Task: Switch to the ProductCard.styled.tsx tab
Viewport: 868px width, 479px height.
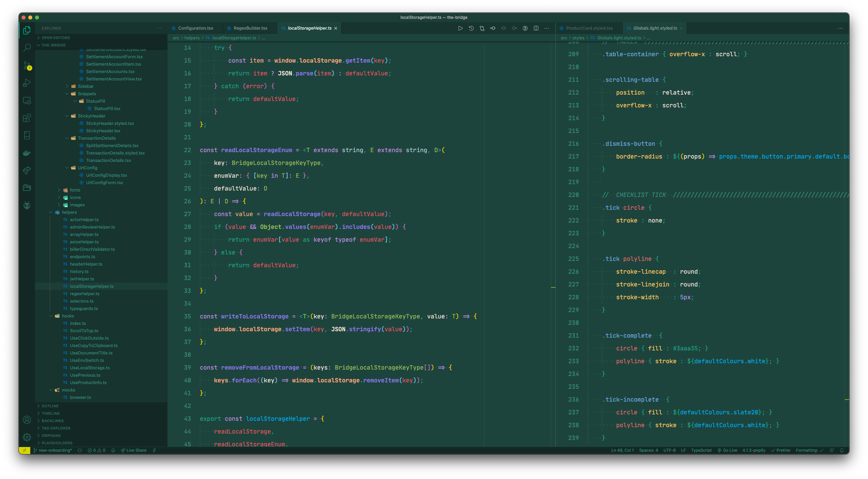Action: tap(589, 28)
